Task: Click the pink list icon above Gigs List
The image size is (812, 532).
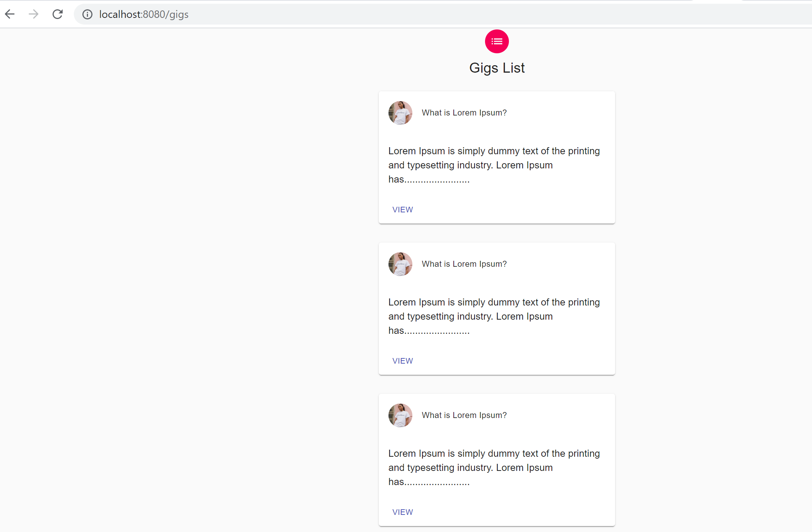Action: point(497,41)
